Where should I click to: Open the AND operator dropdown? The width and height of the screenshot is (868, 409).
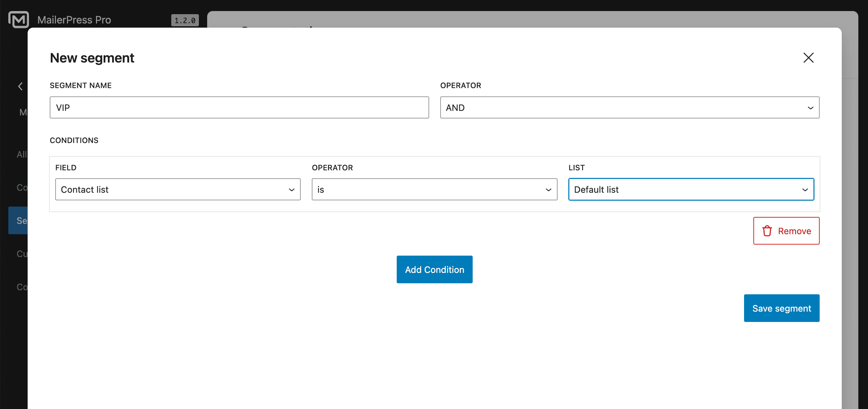coord(629,107)
